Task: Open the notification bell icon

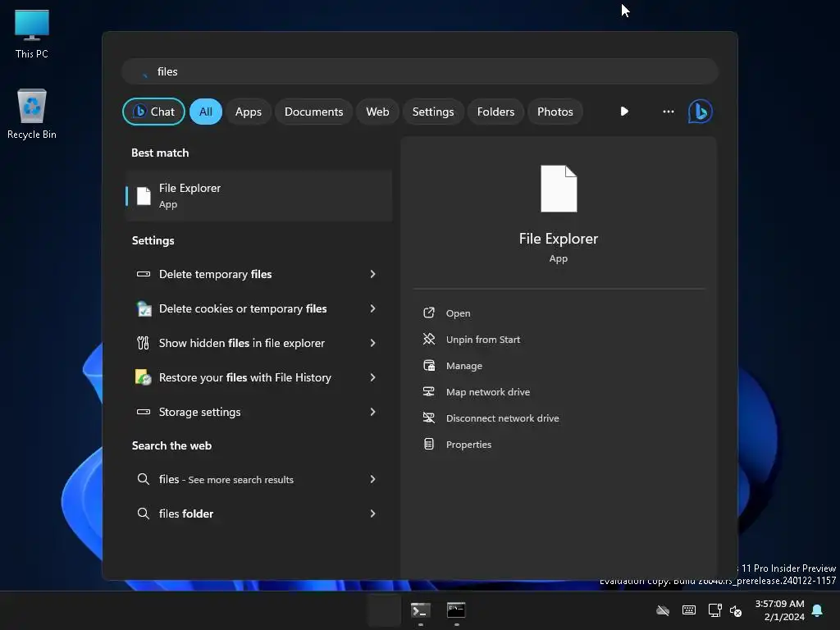Action: pos(817,610)
